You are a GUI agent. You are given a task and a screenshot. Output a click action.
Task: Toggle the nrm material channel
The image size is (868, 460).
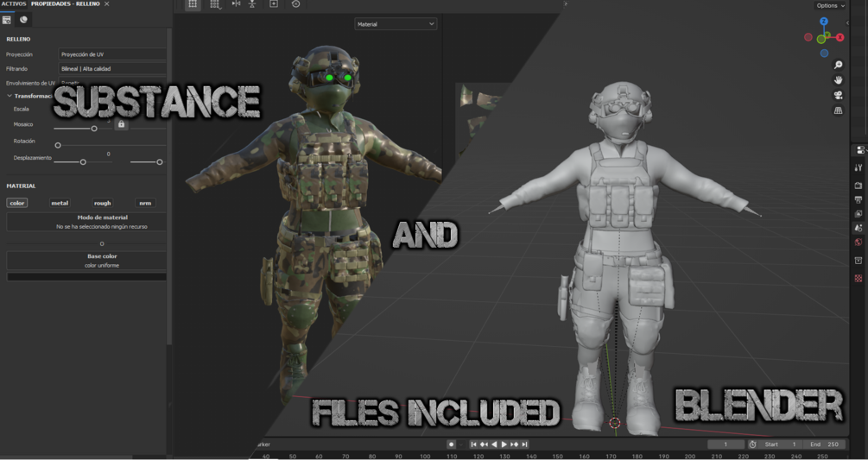coord(145,203)
